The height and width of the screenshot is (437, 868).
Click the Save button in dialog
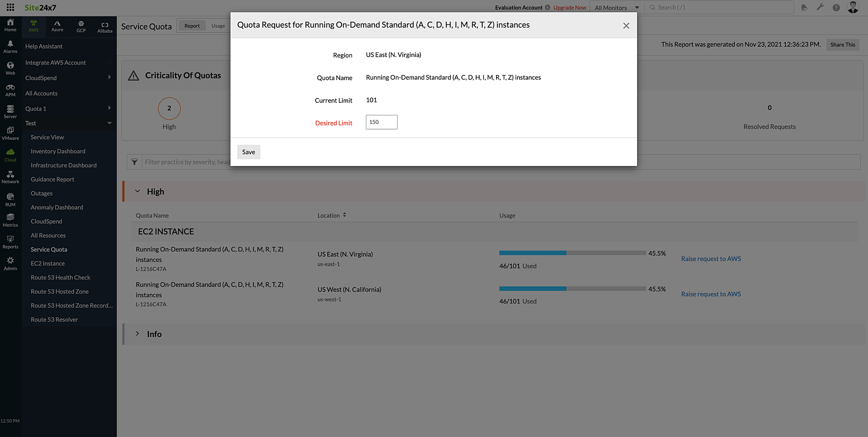(249, 152)
